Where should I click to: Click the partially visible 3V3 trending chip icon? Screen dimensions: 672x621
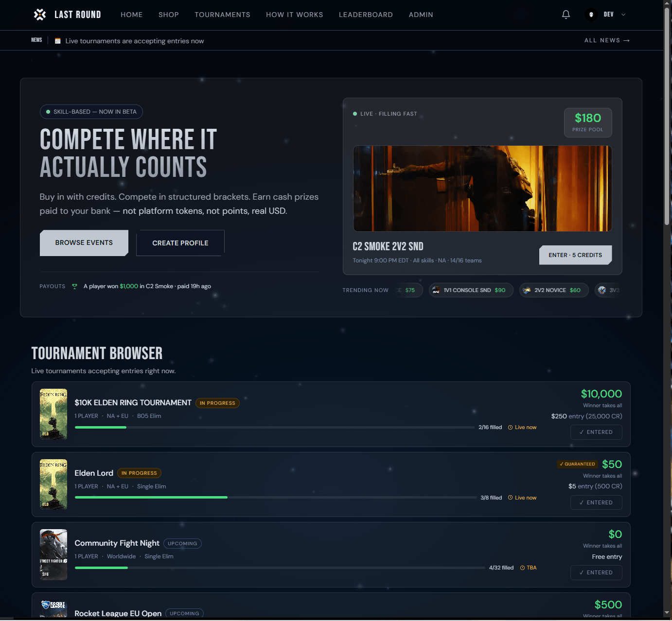pos(602,290)
